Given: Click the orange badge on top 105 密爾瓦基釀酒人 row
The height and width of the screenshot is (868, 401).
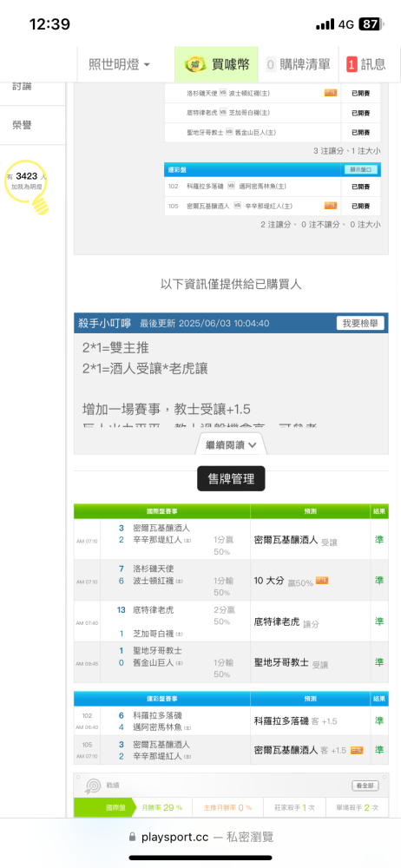Looking at the screenshot, I should pos(330,206).
